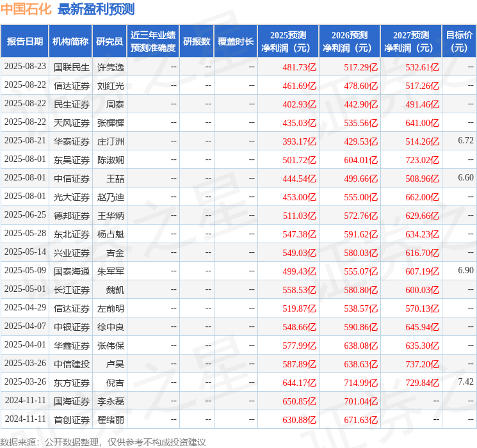
Task: Click the 天风证券 2027 forecast 641.00亿
Action: pos(422,123)
